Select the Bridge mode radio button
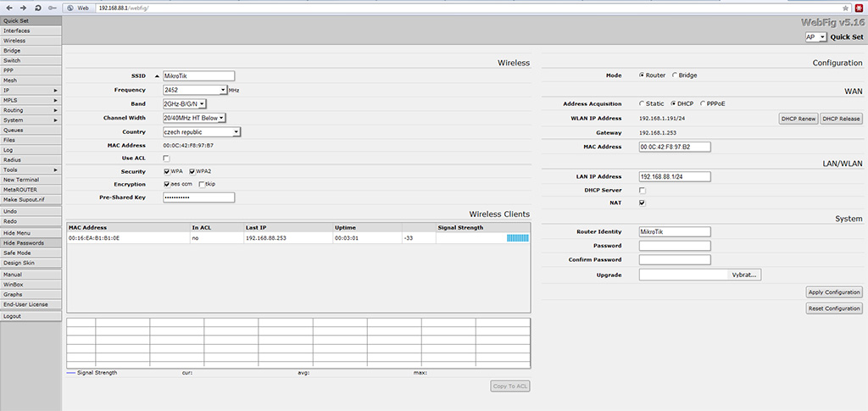 pos(674,75)
